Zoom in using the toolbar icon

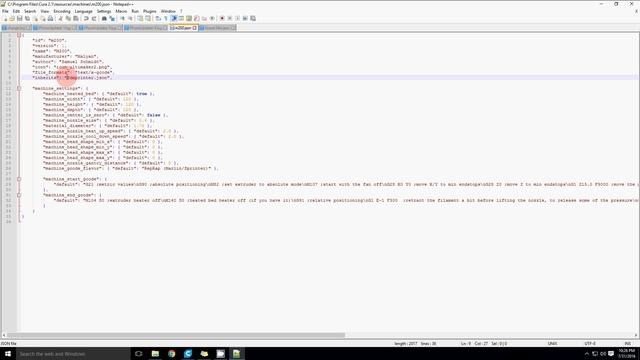tap(122, 18)
